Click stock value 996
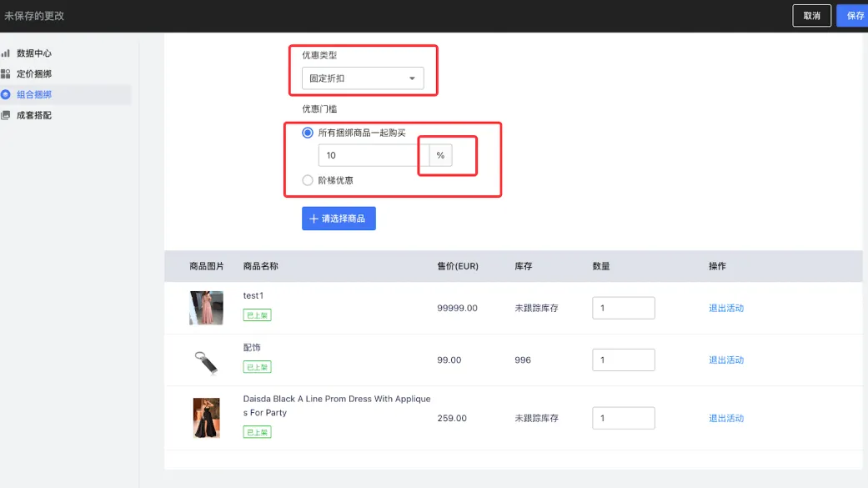 coord(523,360)
